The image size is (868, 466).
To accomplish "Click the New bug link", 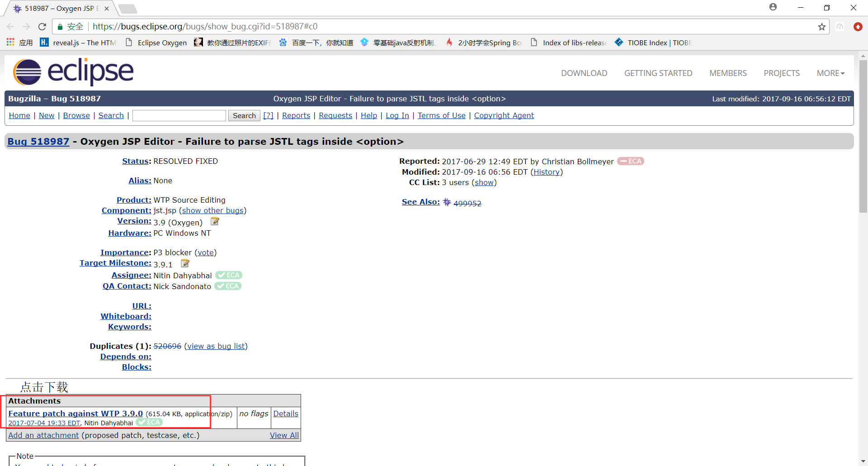I will (47, 115).
